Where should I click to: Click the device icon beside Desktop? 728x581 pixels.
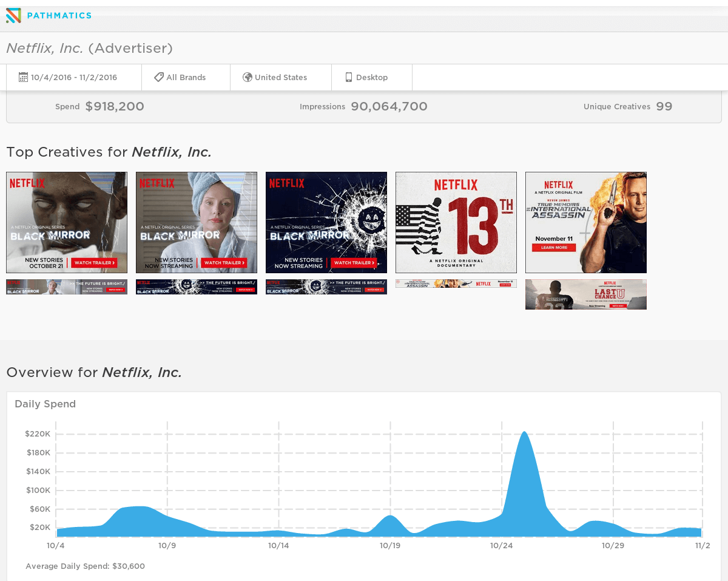click(349, 77)
